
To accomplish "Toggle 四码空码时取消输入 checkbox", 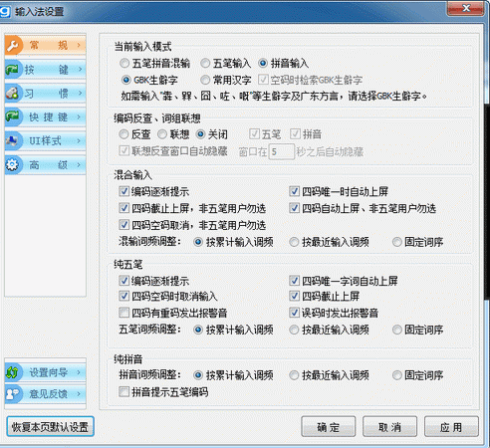I will tap(168, 296).
